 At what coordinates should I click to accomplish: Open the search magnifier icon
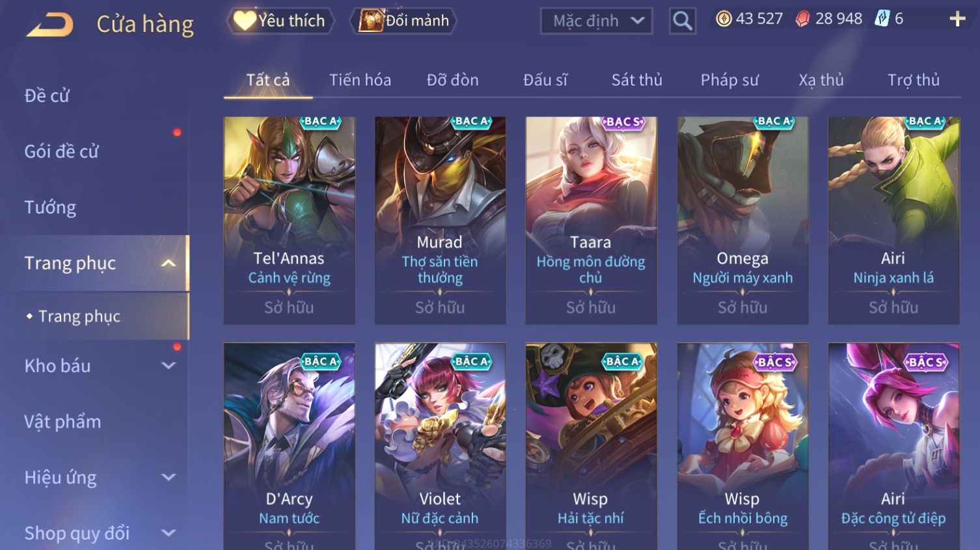pos(683,21)
